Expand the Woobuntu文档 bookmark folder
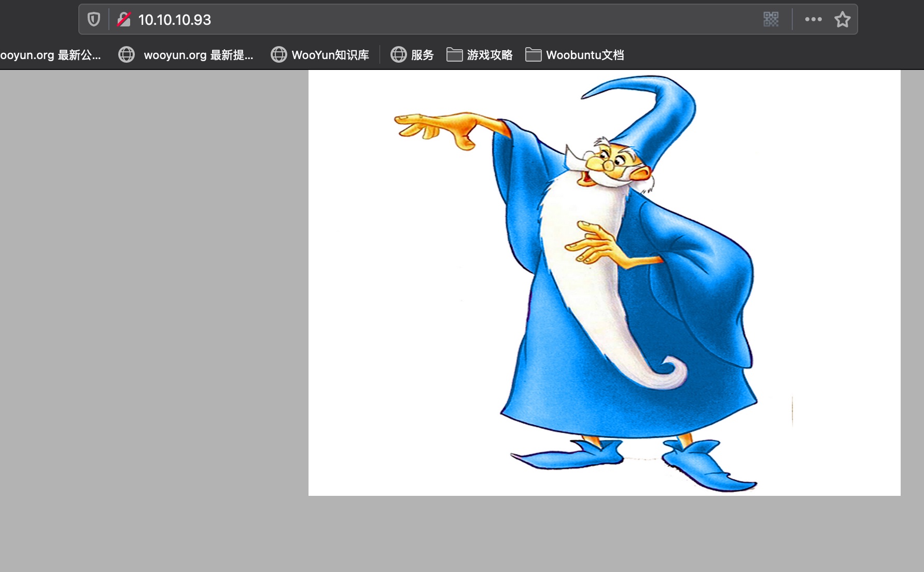The image size is (924, 572). [575, 55]
